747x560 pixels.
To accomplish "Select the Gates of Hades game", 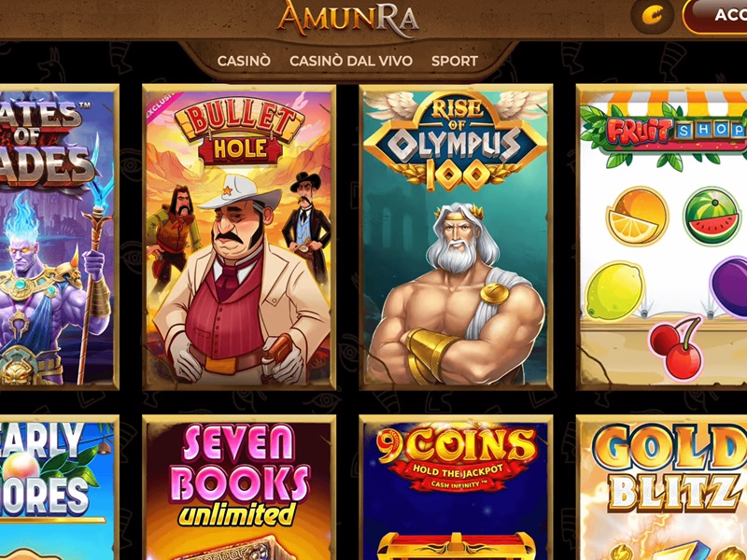I will [x=59, y=237].
